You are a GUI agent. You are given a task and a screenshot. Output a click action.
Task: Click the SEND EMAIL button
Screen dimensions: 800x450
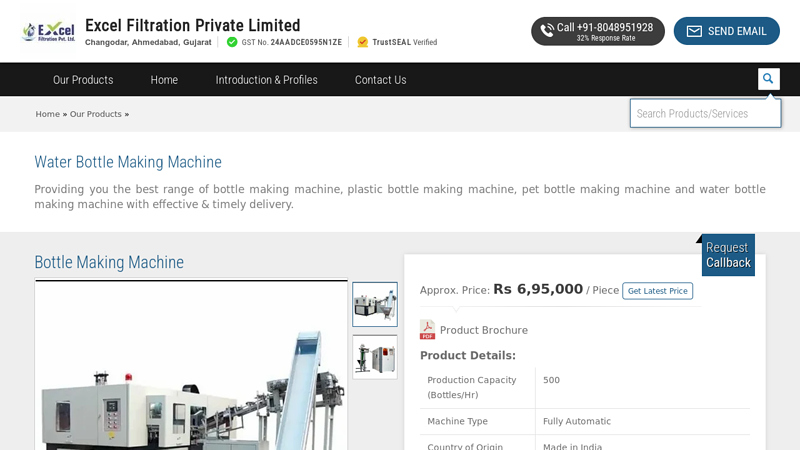pos(727,31)
